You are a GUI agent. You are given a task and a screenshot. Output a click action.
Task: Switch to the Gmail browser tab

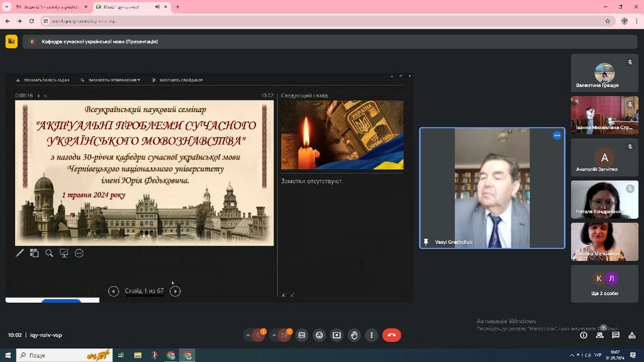point(50,7)
